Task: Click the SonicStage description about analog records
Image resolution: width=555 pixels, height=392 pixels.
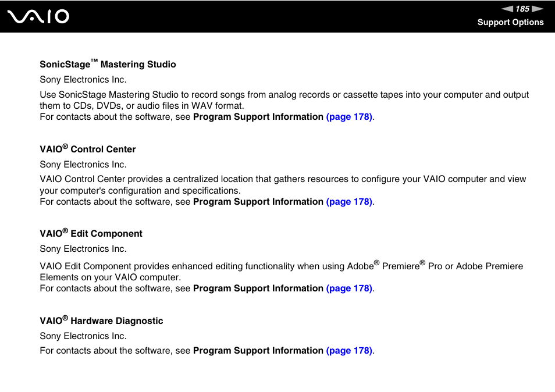Action: point(284,100)
